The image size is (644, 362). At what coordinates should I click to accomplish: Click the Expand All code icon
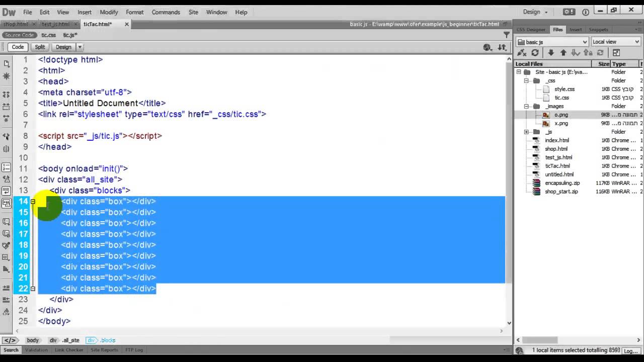click(x=7, y=119)
